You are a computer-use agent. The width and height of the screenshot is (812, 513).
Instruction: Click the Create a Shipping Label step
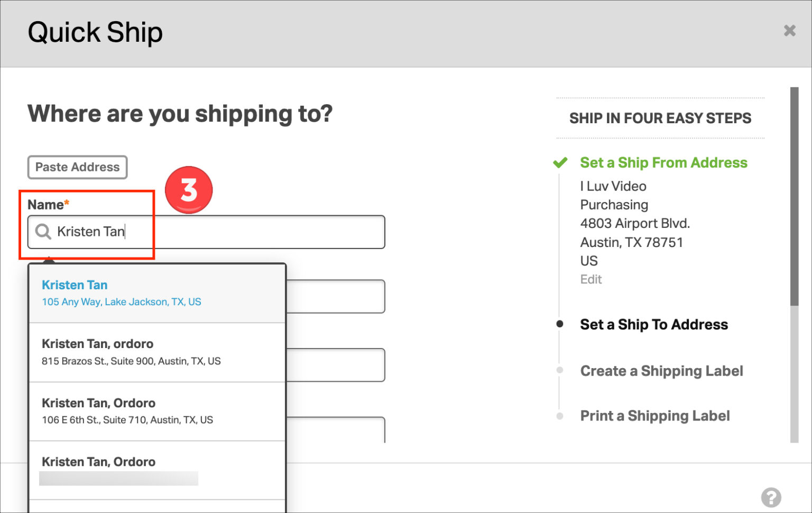[661, 371]
